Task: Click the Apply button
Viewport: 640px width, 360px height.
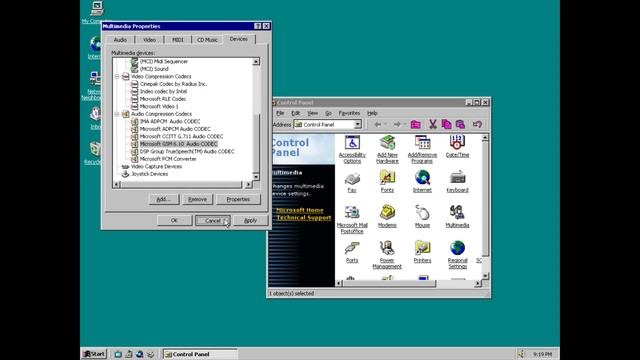Action: (x=251, y=220)
